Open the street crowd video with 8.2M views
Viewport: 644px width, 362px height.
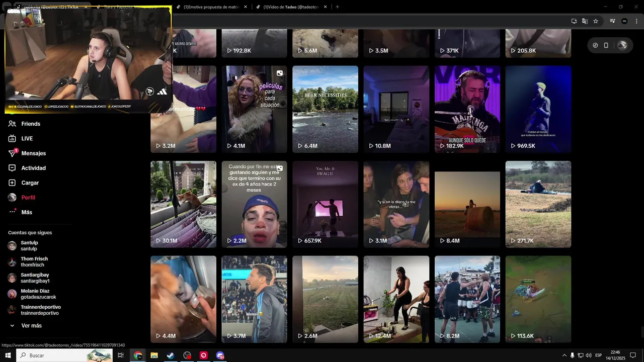pos(467,299)
